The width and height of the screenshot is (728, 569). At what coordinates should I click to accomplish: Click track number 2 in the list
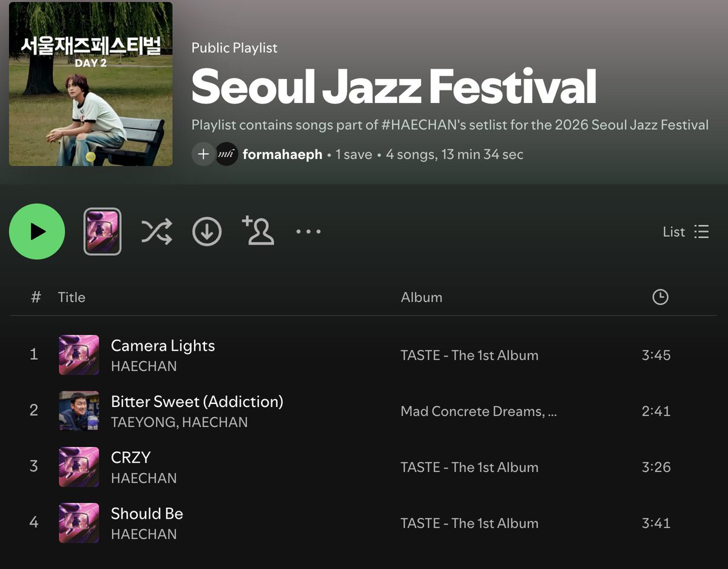pos(34,410)
